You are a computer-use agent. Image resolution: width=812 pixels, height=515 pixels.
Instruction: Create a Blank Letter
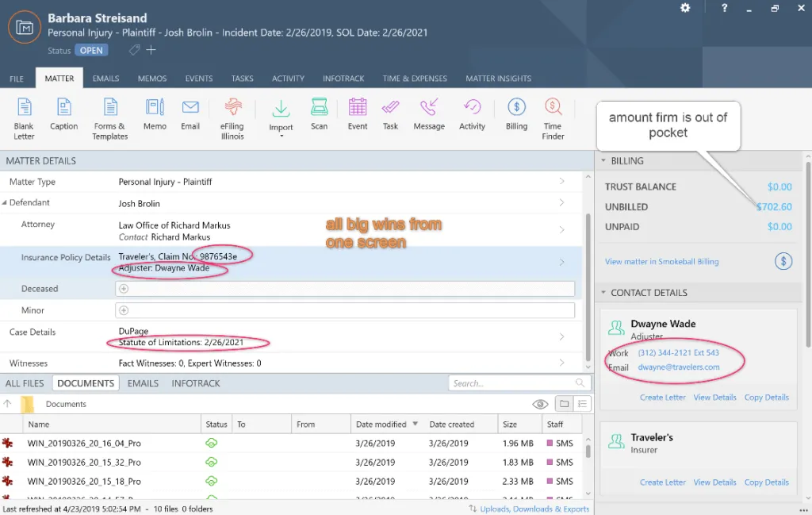point(24,119)
